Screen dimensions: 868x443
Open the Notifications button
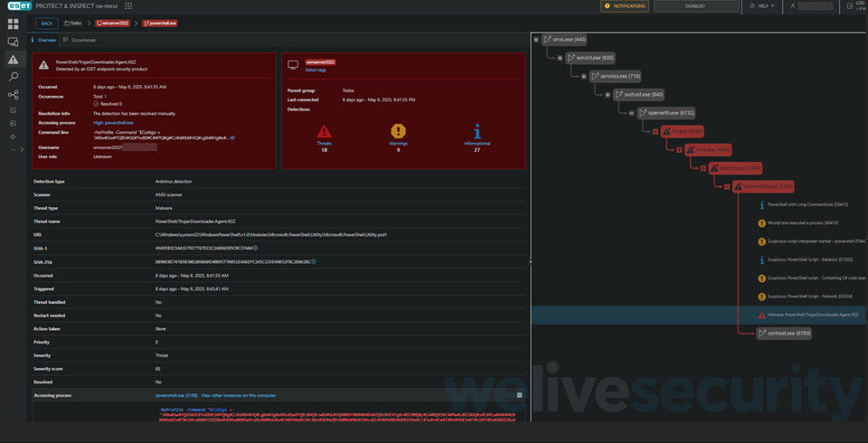[x=625, y=6]
